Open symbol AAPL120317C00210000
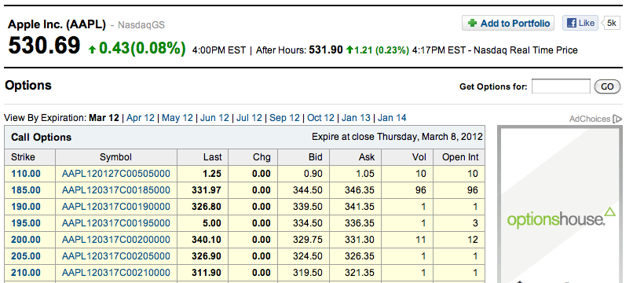644x283 pixels. pos(115,272)
